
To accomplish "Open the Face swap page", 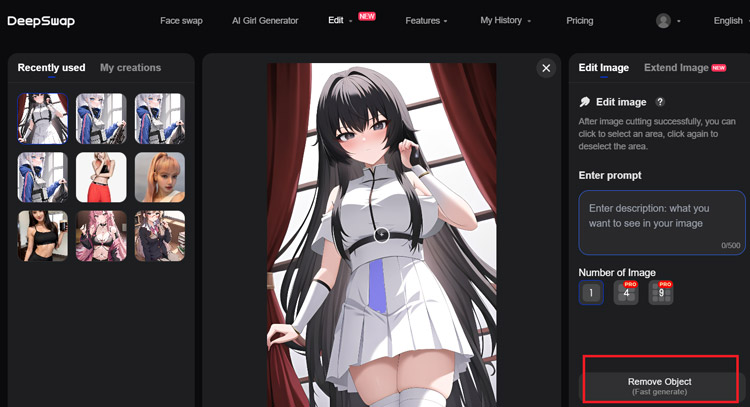I will pyautogui.click(x=181, y=21).
